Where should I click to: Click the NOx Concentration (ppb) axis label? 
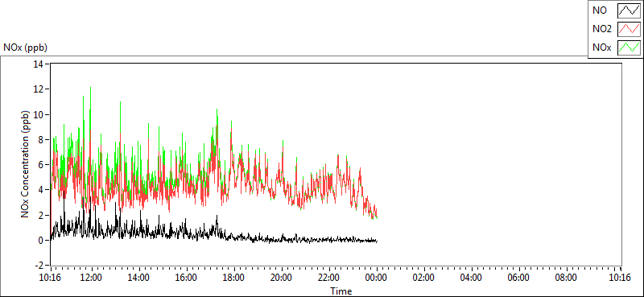pos(26,163)
